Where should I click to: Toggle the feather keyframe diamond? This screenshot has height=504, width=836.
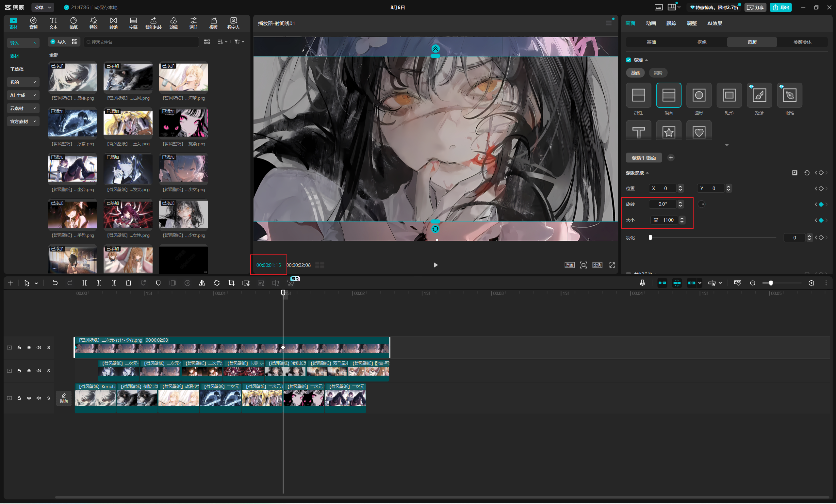tap(821, 237)
